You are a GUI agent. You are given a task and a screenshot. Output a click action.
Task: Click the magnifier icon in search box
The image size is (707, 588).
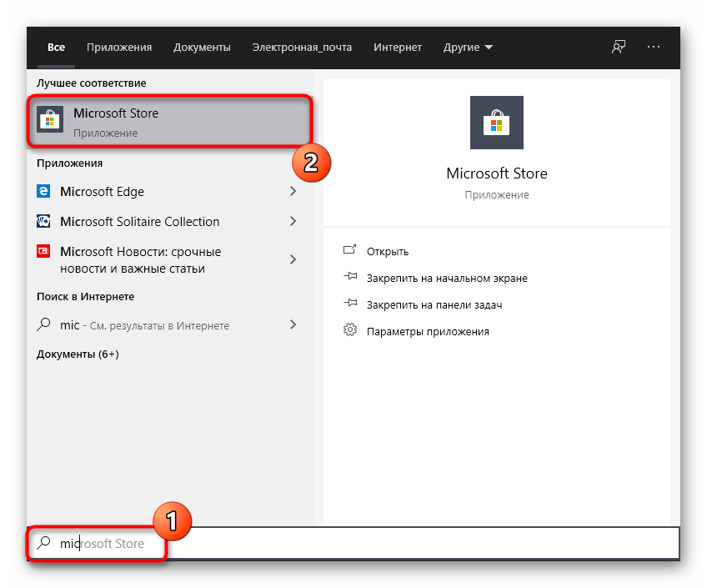(43, 544)
